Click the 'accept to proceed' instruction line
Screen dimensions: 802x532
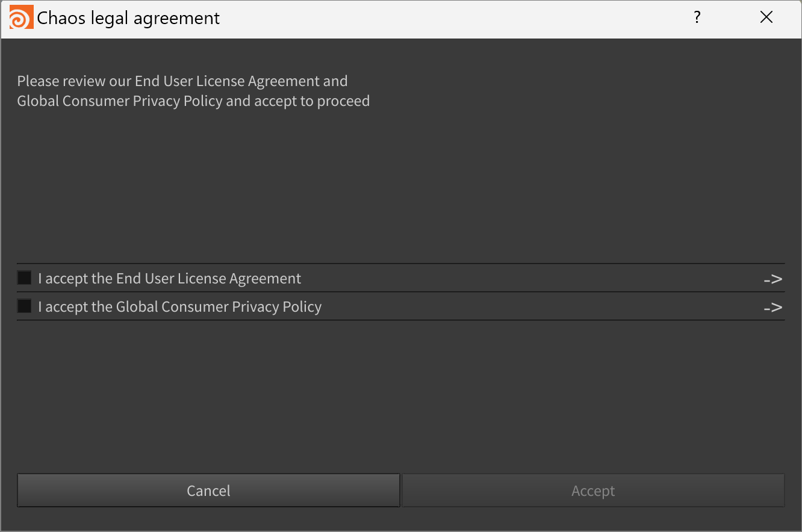point(193,101)
